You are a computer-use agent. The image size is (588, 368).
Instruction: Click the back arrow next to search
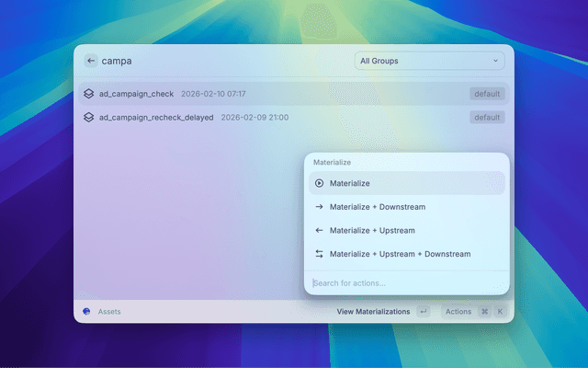coord(91,61)
